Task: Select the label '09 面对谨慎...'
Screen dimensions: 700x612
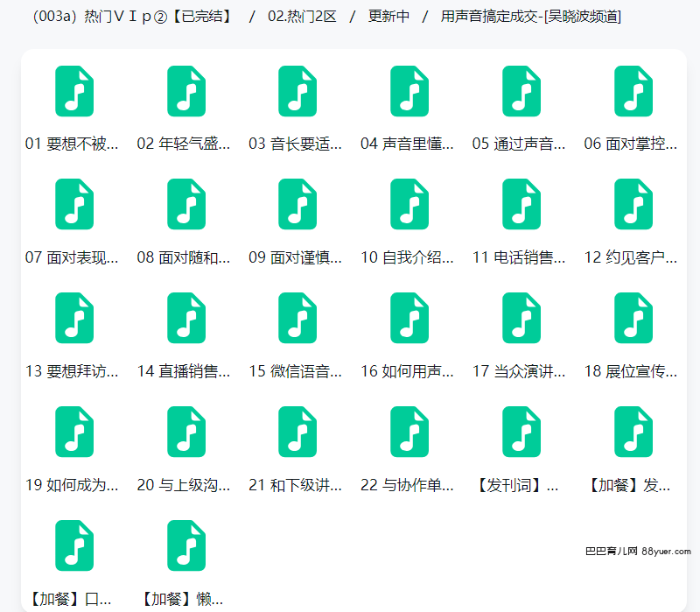Action: click(x=295, y=257)
